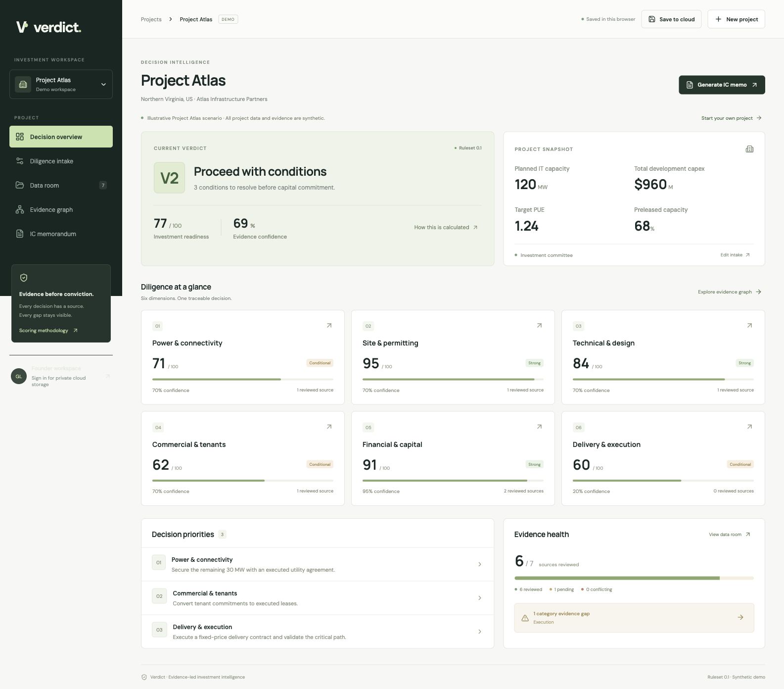This screenshot has width=784, height=689.
Task: Open How this is calculated link
Action: click(446, 227)
